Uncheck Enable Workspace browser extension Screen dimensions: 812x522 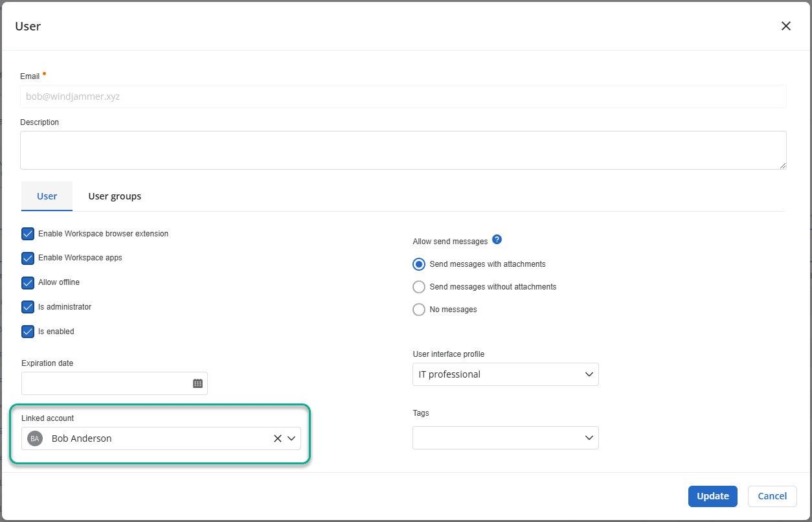coord(28,234)
